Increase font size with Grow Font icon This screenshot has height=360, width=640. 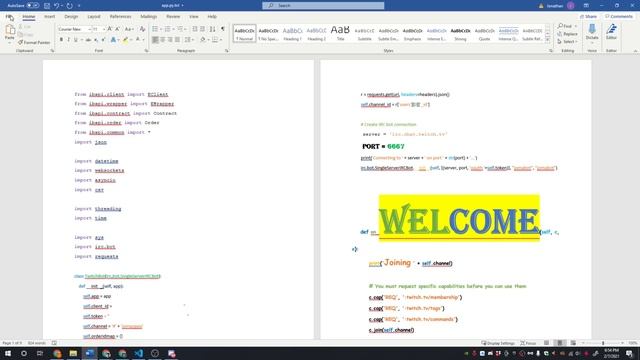click(x=110, y=29)
